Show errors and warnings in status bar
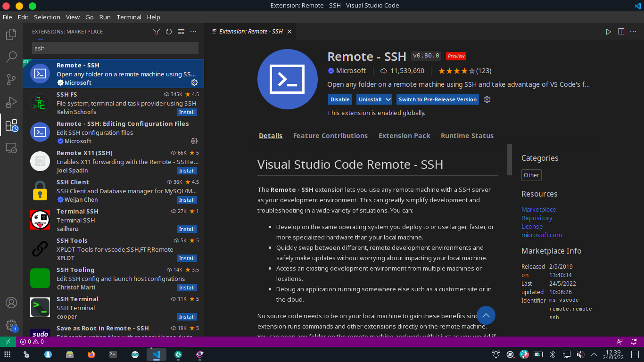644x362 pixels. pyautogui.click(x=32, y=342)
